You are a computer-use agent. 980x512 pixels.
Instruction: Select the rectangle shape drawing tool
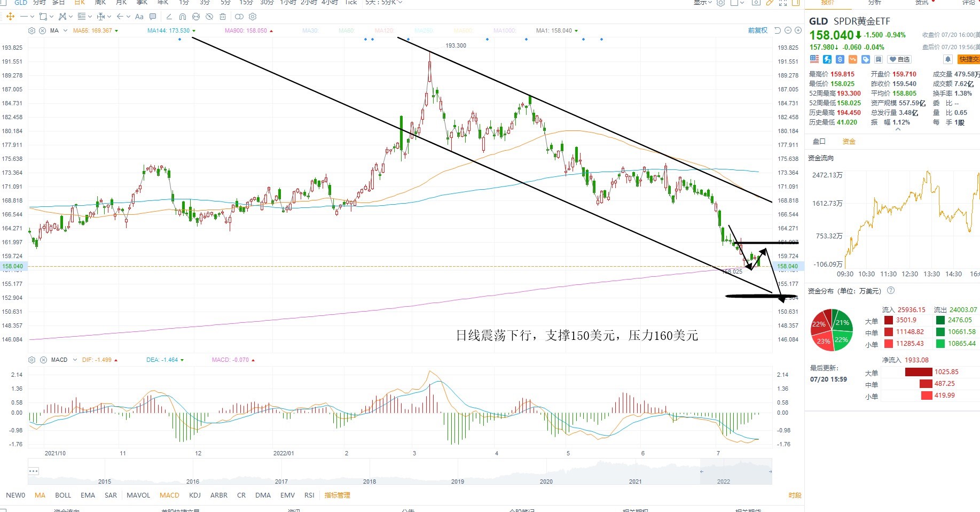(43, 17)
